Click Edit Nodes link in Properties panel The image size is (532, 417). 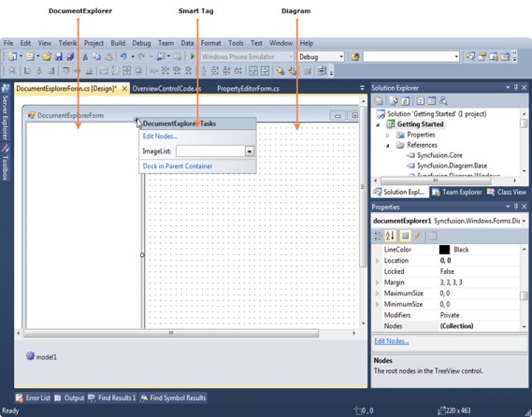391,341
